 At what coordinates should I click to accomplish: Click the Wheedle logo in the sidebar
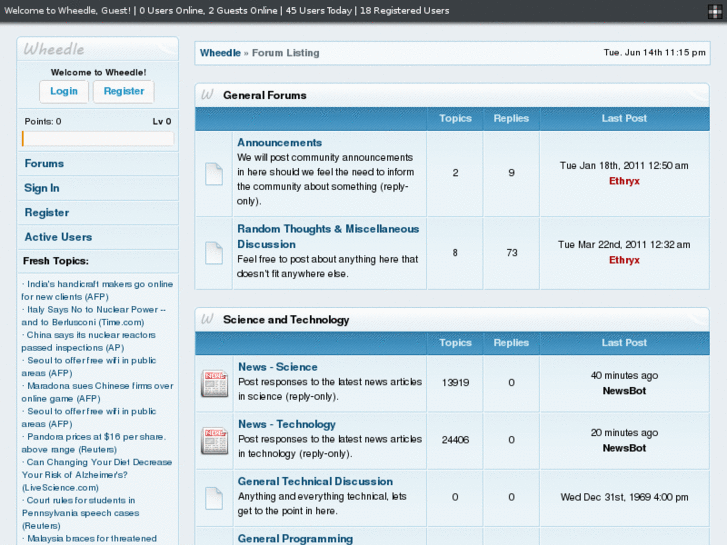click(x=54, y=49)
